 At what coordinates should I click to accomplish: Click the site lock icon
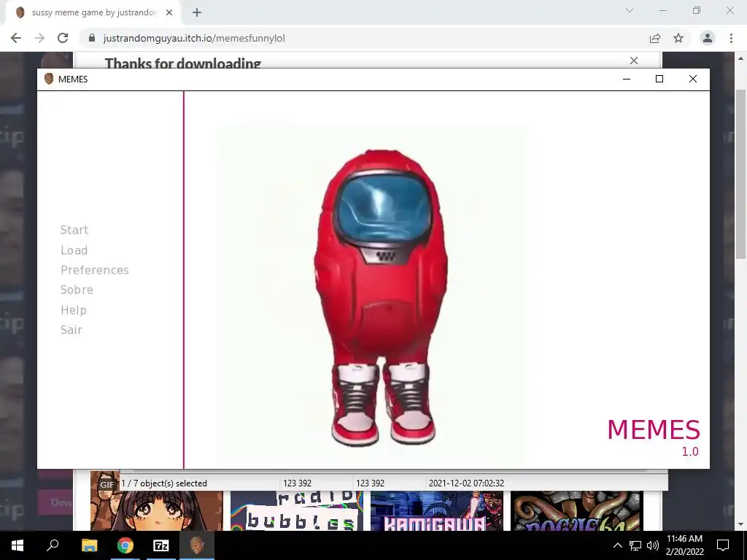point(93,38)
